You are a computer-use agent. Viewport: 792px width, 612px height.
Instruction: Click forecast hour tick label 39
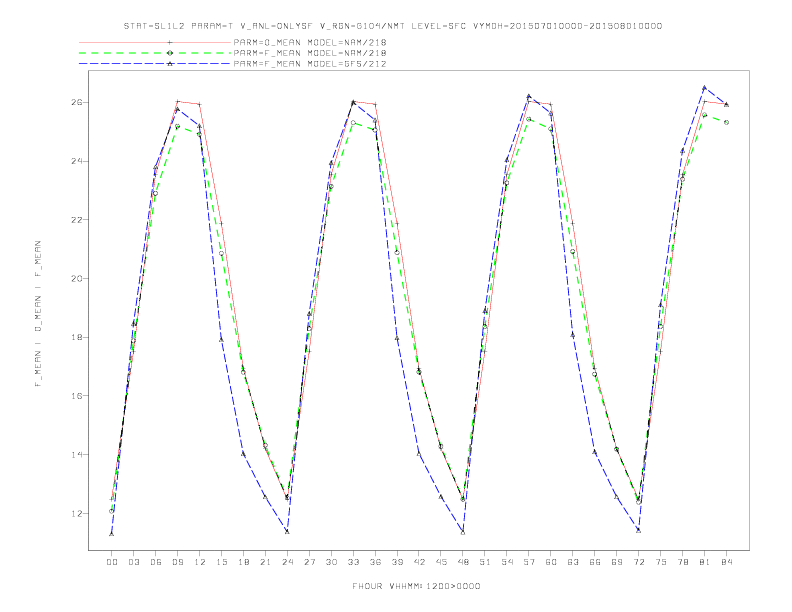(397, 562)
